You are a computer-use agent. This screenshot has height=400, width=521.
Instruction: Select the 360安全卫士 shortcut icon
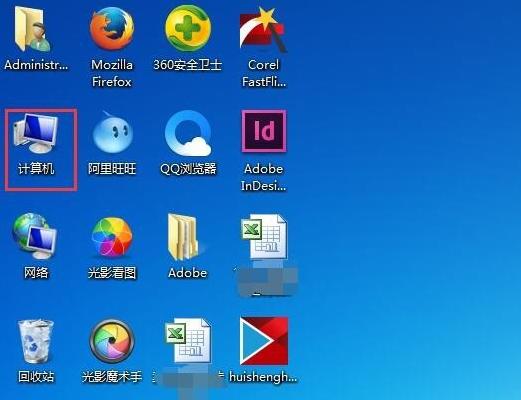pos(188,28)
